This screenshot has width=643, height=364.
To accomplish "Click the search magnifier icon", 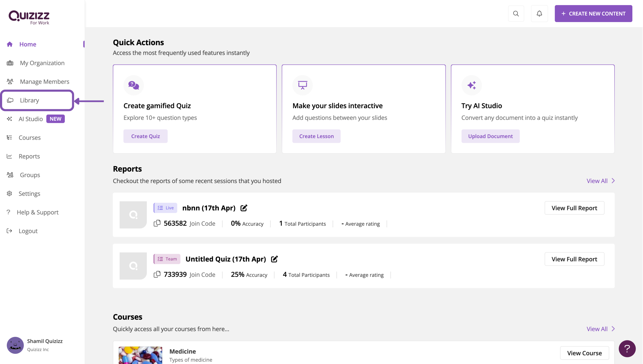I will (516, 14).
